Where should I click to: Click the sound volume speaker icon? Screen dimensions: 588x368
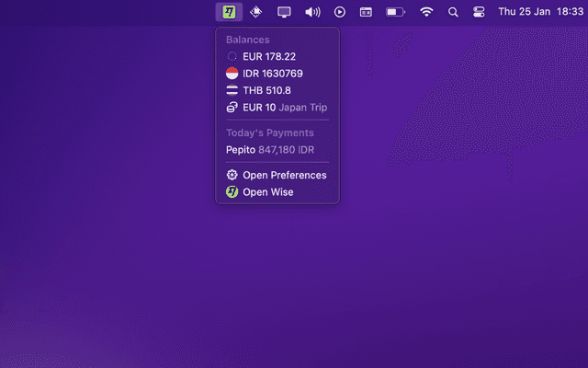(312, 12)
